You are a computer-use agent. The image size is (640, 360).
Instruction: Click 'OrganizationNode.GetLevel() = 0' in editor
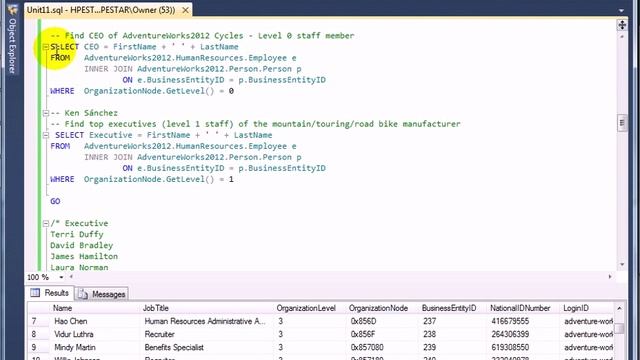159,91
